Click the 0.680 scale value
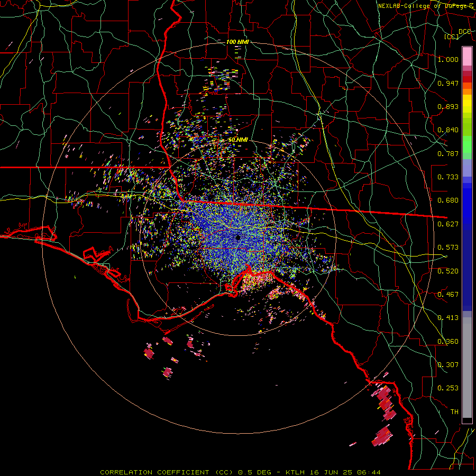 pos(448,200)
